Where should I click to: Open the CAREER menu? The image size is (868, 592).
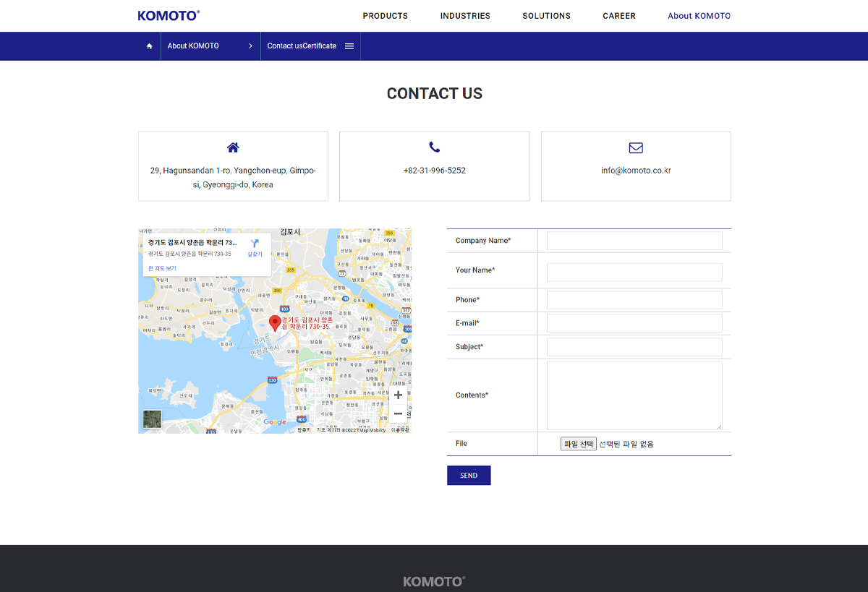click(619, 16)
